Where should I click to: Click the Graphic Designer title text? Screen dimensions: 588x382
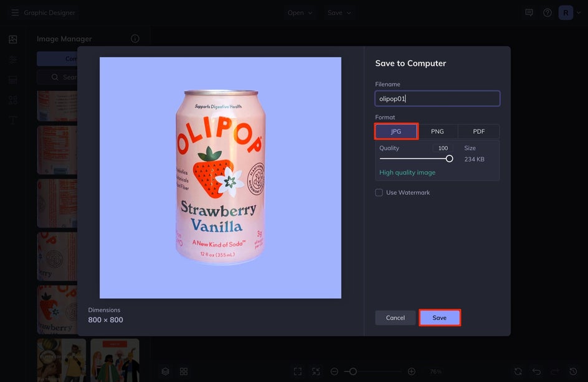pos(49,12)
